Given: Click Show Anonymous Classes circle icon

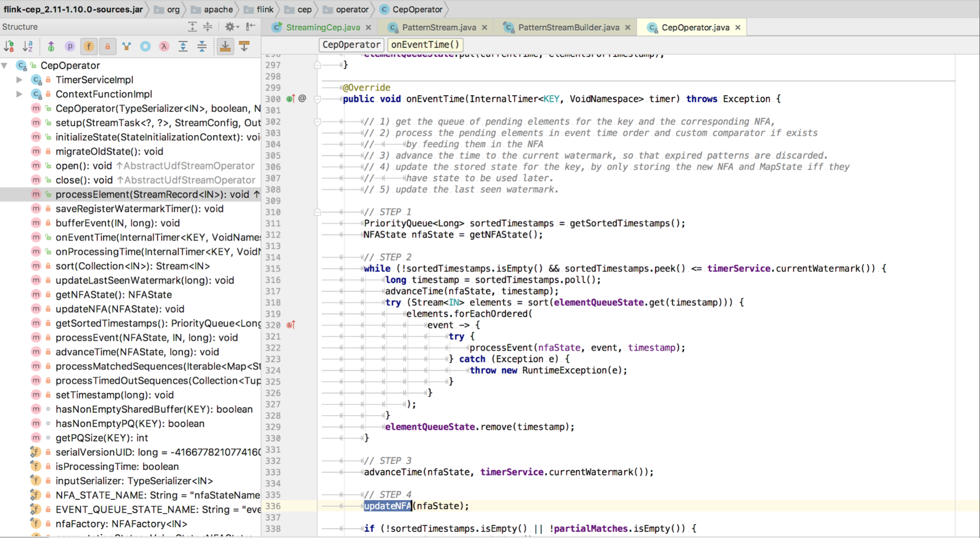Looking at the screenshot, I should (145, 46).
